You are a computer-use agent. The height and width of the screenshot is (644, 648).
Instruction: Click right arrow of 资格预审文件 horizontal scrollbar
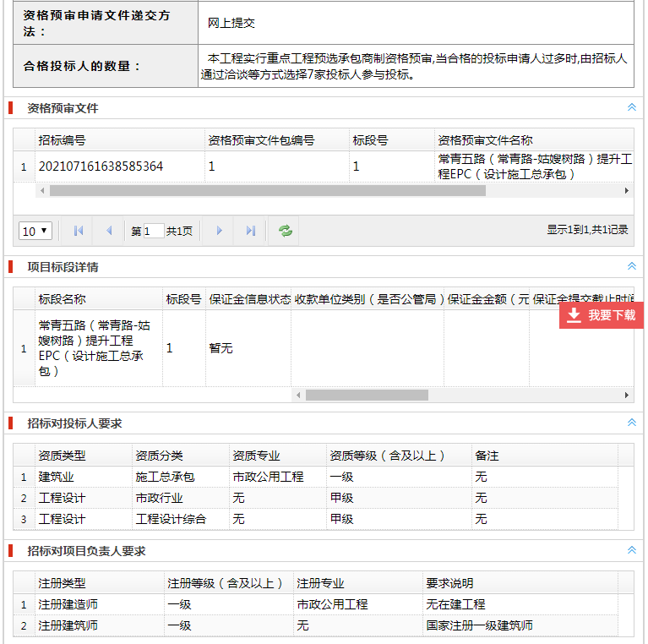(x=627, y=191)
